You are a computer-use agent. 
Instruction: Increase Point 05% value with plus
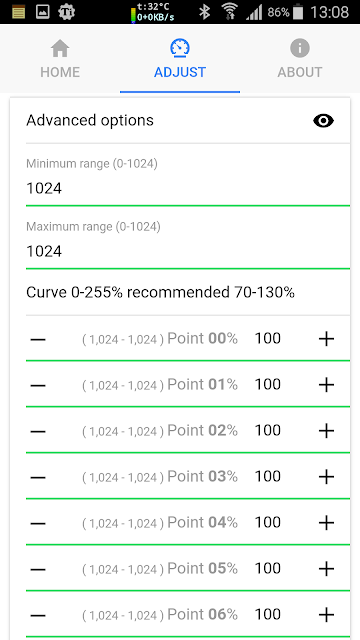pyautogui.click(x=326, y=569)
